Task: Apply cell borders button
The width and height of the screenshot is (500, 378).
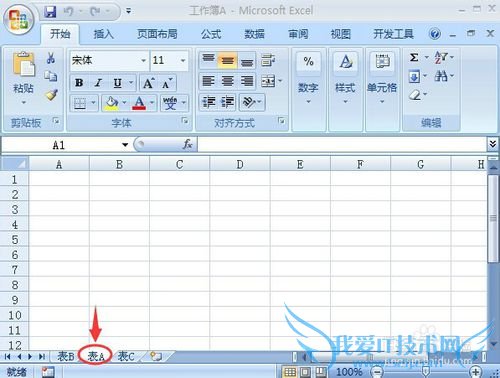Action: tap(80, 103)
